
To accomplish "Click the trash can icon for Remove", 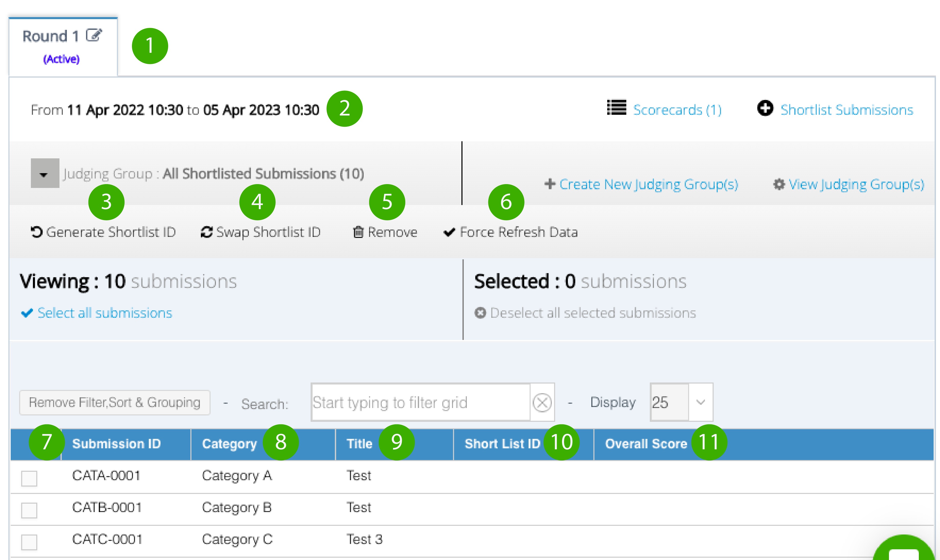I will (358, 232).
